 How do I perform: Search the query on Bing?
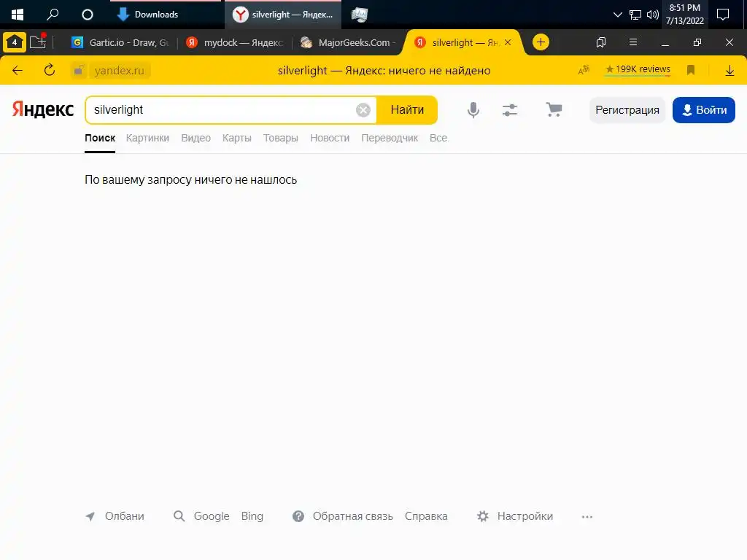coord(252,516)
